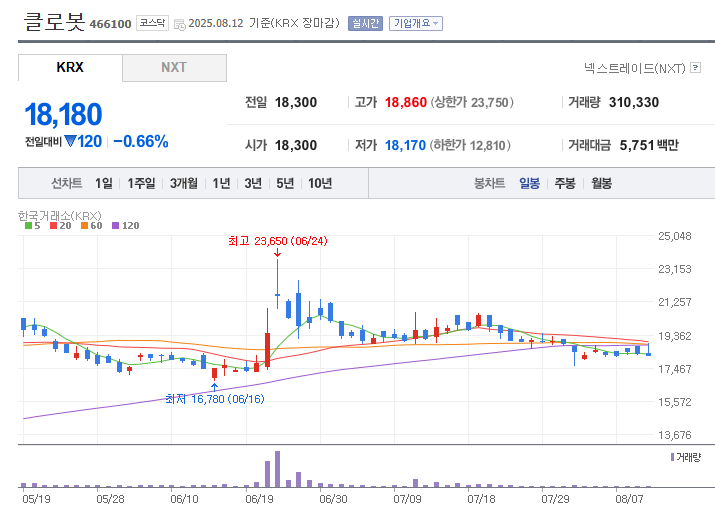The image size is (715, 527).
Task: Click the high price value 18,860
Action: coord(405,103)
